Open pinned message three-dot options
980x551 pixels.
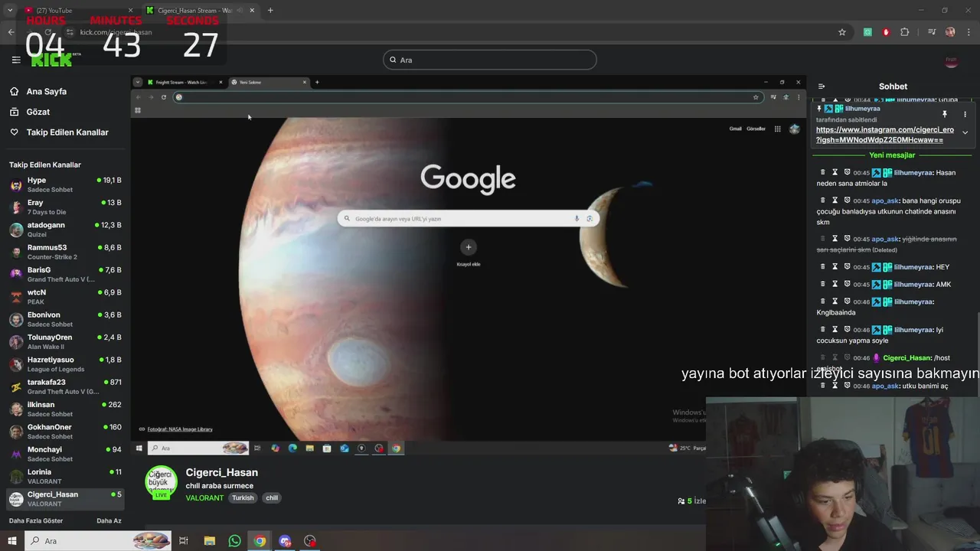pyautogui.click(x=965, y=114)
